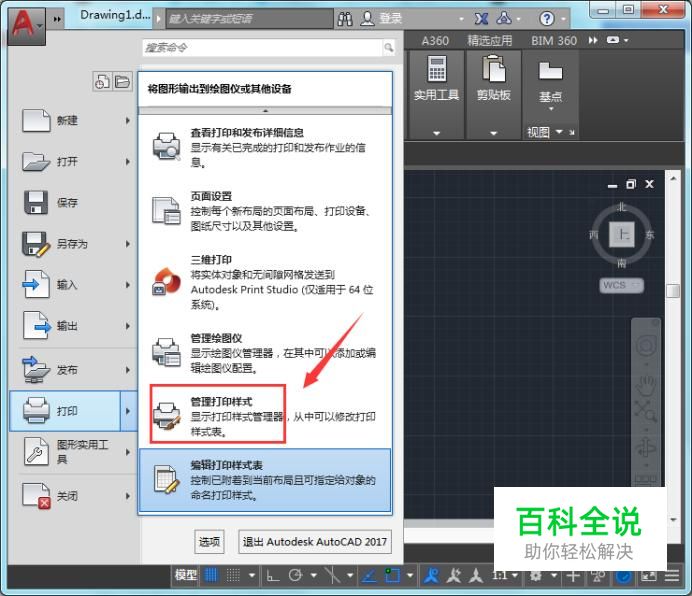Click isolate objects icon in status bar

[598, 576]
